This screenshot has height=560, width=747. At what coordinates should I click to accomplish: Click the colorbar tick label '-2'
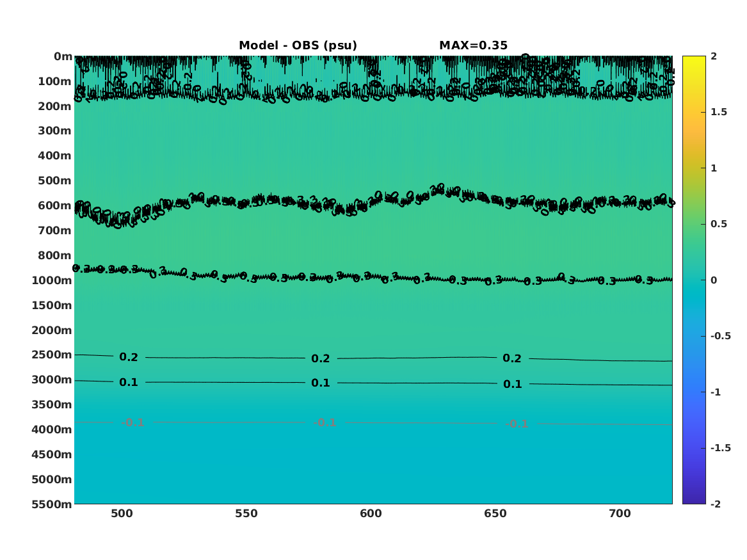(x=716, y=504)
